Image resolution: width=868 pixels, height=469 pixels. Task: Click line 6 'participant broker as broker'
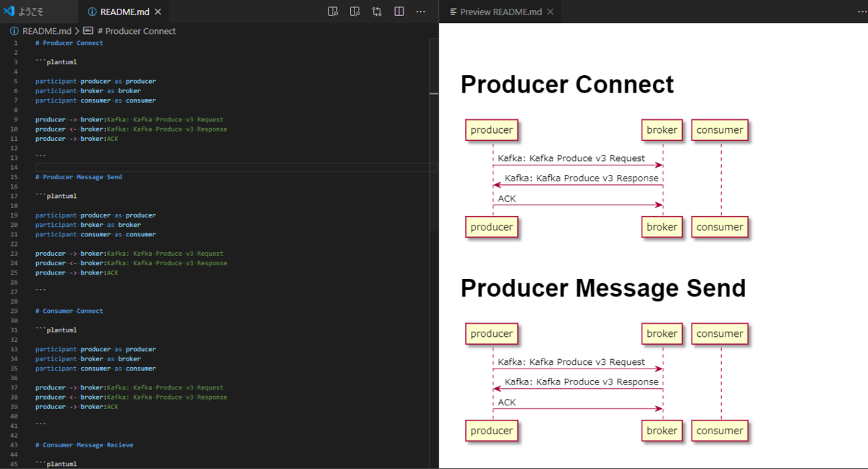pos(88,91)
